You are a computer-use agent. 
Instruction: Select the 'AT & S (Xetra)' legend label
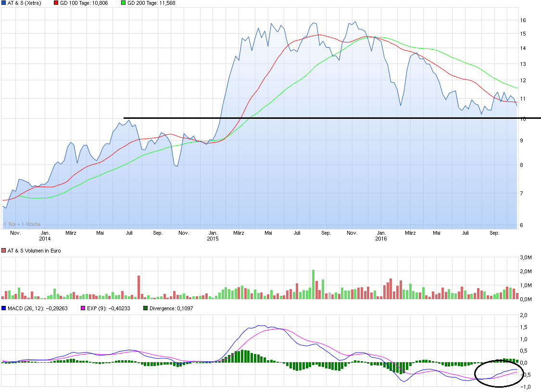[24, 3]
